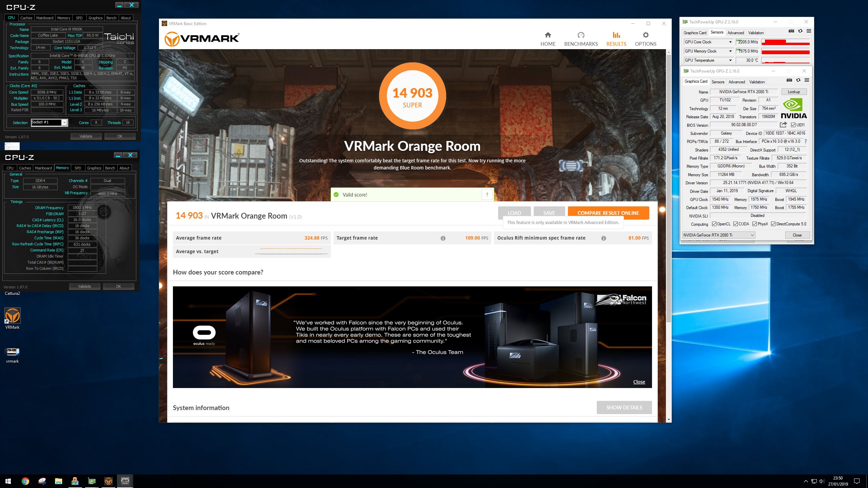Toggle the OpenCL checkbox in GPU-Z
The width and height of the screenshot is (868, 488).
(714, 224)
